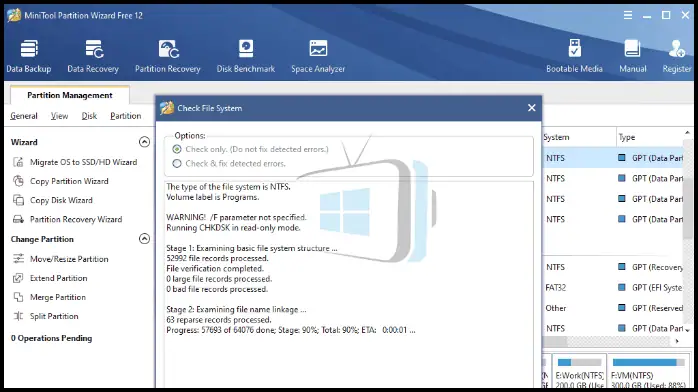Select the Partition Management tab

[70, 95]
